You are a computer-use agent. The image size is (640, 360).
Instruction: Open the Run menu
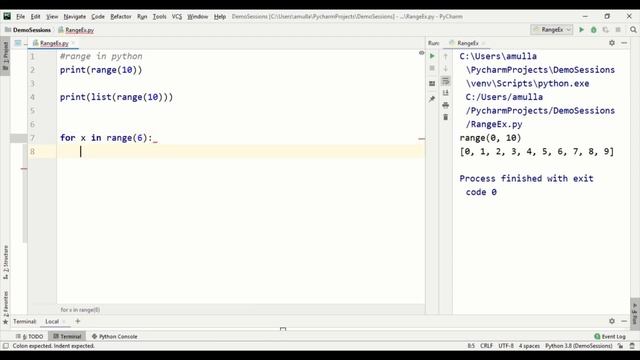point(142,17)
